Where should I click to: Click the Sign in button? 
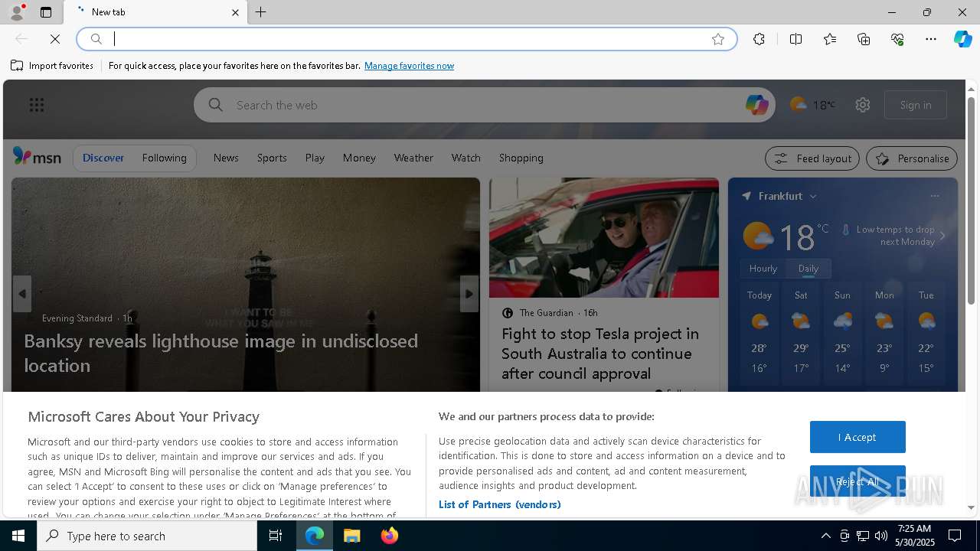pyautogui.click(x=916, y=105)
